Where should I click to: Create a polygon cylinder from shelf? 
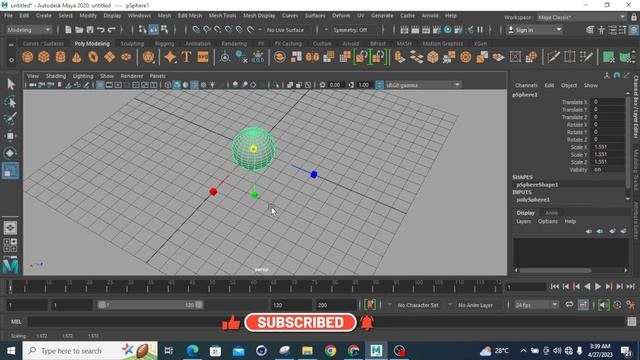click(x=60, y=57)
